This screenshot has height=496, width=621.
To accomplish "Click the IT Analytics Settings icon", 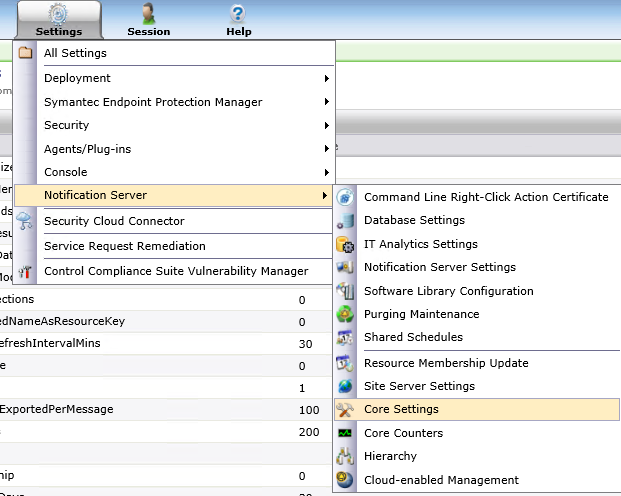I will (345, 244).
